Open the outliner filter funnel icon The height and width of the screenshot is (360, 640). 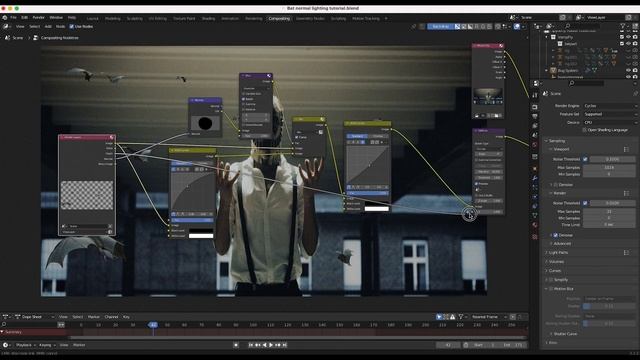tap(623, 26)
